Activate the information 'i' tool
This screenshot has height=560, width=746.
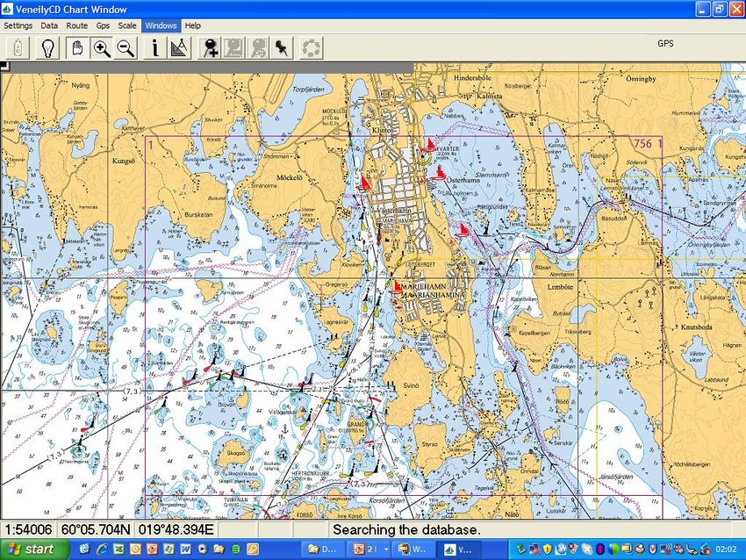click(x=154, y=48)
